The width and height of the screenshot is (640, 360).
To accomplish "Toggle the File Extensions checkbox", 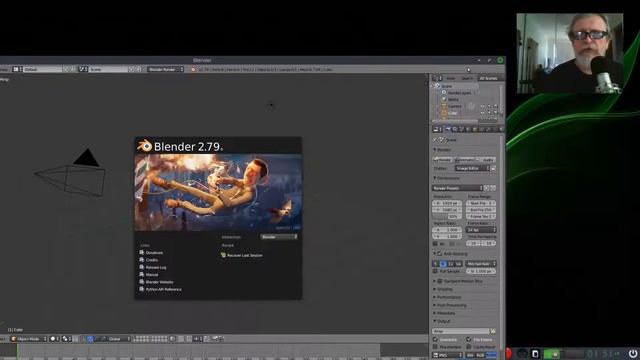I will pos(469,340).
